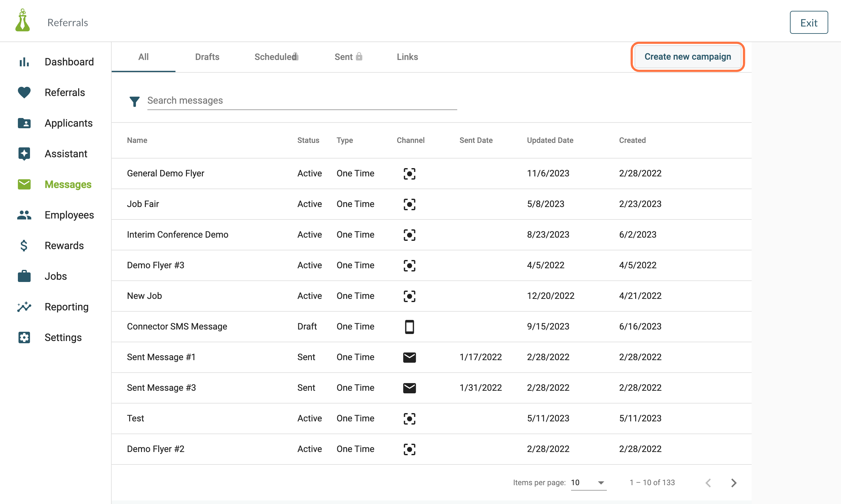The image size is (841, 504).
Task: Click the green flask app logo
Action: point(23,20)
